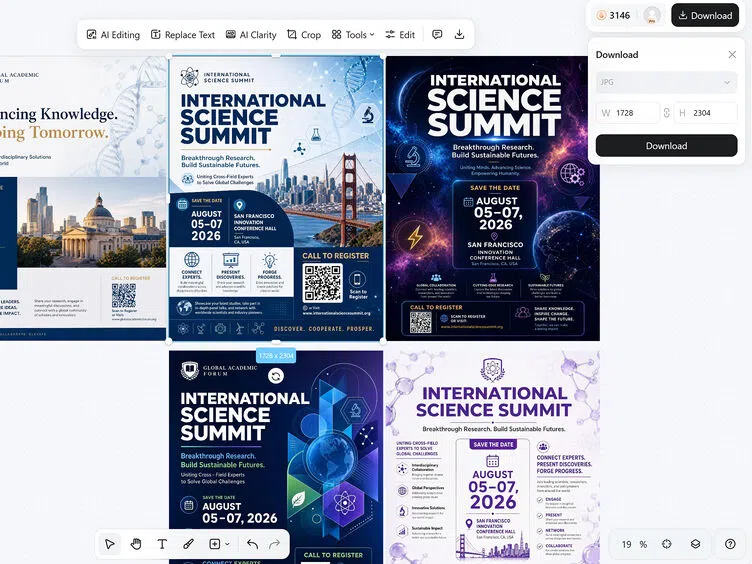Undo the last action
This screenshot has width=752, height=564.
[x=253, y=544]
